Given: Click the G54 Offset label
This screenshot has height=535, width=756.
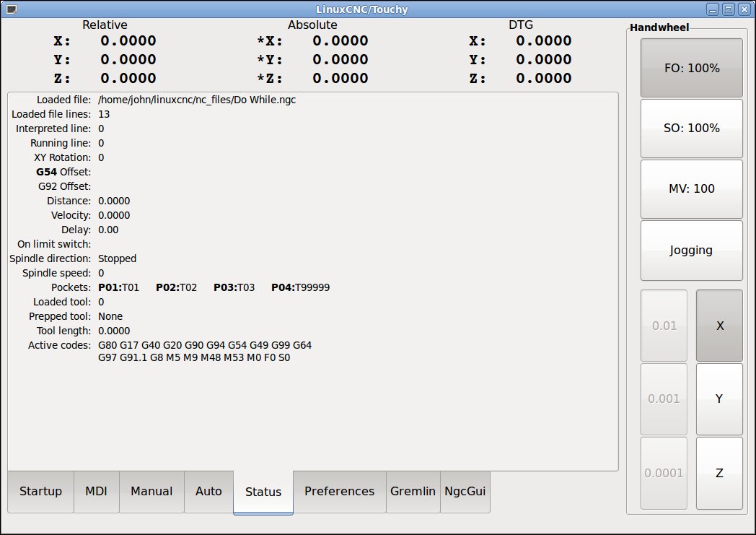Looking at the screenshot, I should 63,173.
